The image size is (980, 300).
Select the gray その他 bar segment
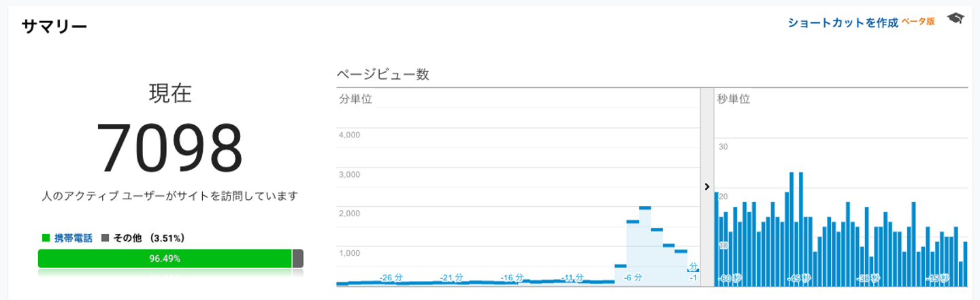tap(297, 259)
